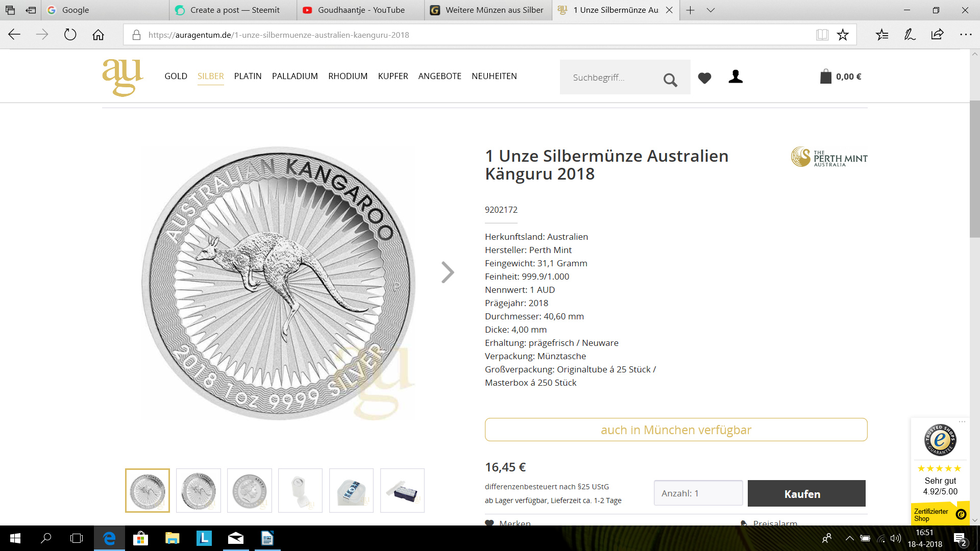The width and height of the screenshot is (980, 551).
Task: Open the GOLD menu category
Action: (176, 76)
